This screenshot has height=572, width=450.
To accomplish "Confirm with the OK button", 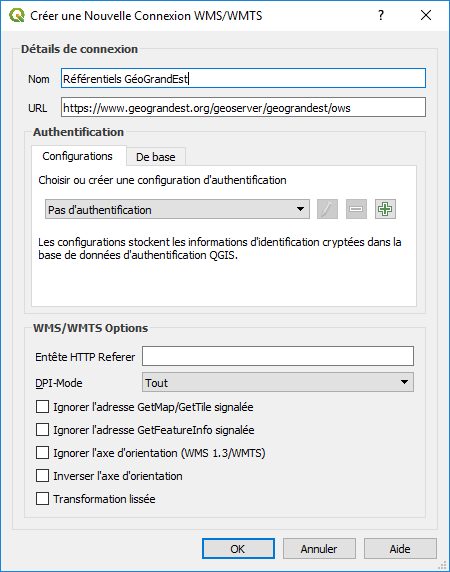I will tap(238, 549).
